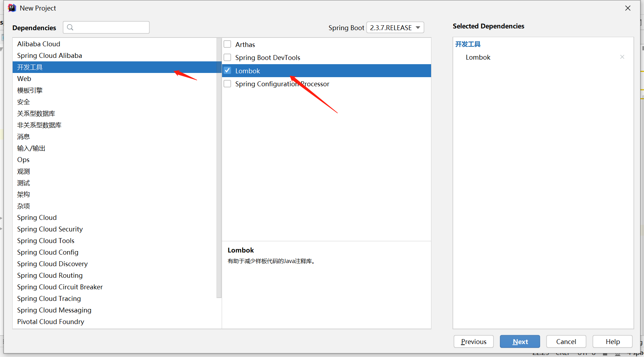Image resolution: width=644 pixels, height=357 pixels.
Task: Click the search magnifier icon in Dependencies
Action: click(x=70, y=27)
